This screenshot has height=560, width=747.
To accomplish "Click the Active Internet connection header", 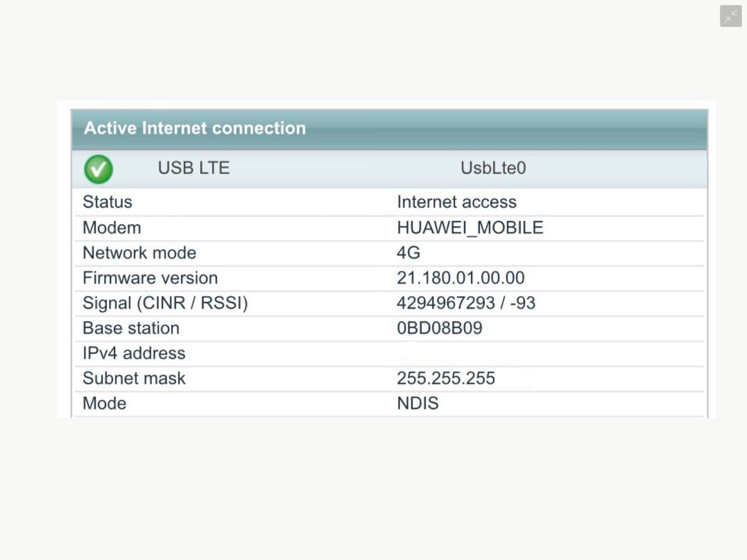I will [x=195, y=128].
